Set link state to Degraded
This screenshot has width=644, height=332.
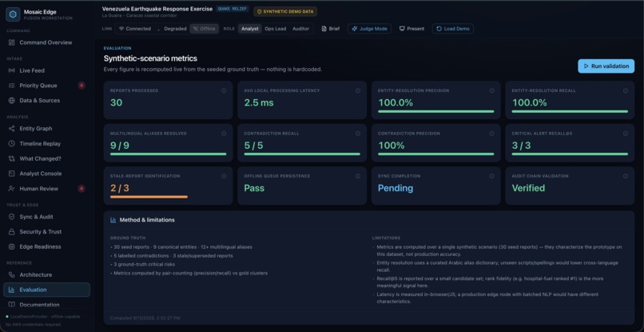[x=172, y=29]
